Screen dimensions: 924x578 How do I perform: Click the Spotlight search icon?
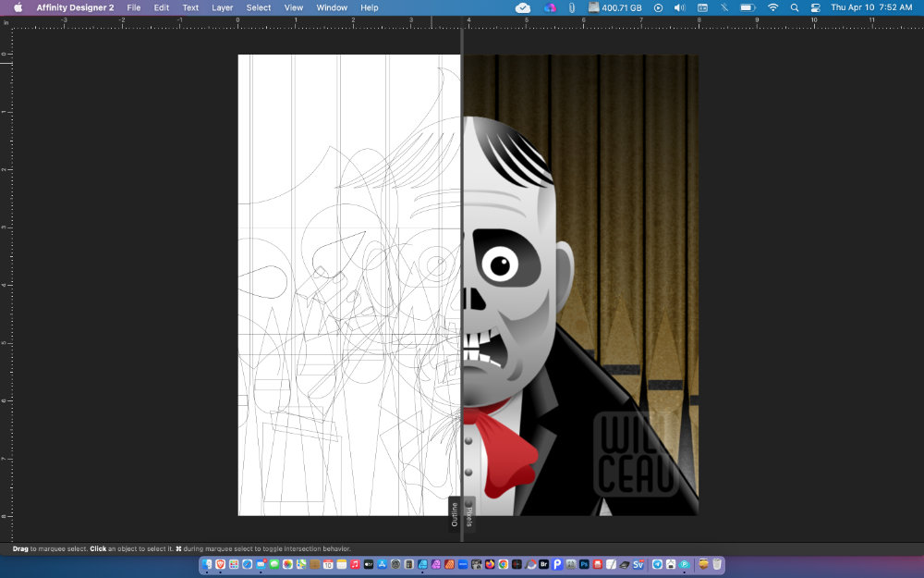point(795,7)
